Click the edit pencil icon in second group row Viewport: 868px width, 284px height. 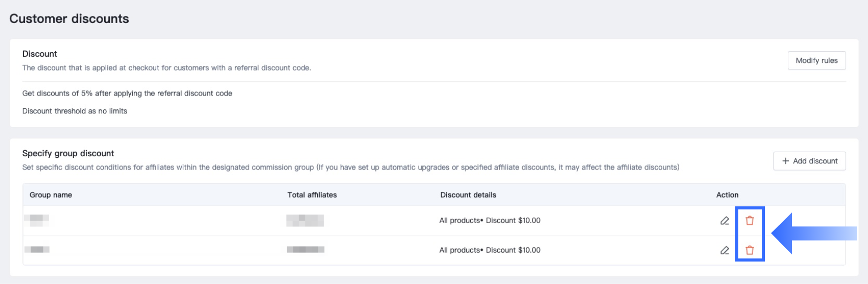[725, 250]
